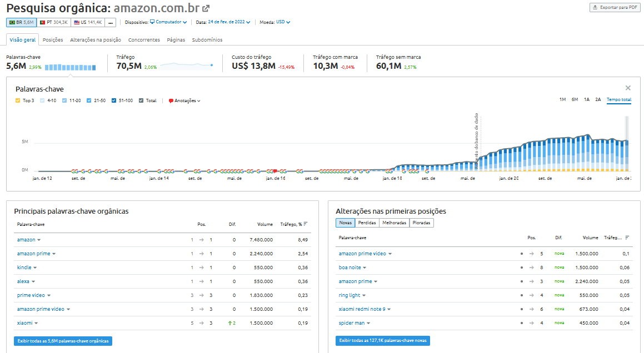
Task: Click Exibir todas as 5,6M palavras-chave orgânicas
Action: [x=63, y=340]
